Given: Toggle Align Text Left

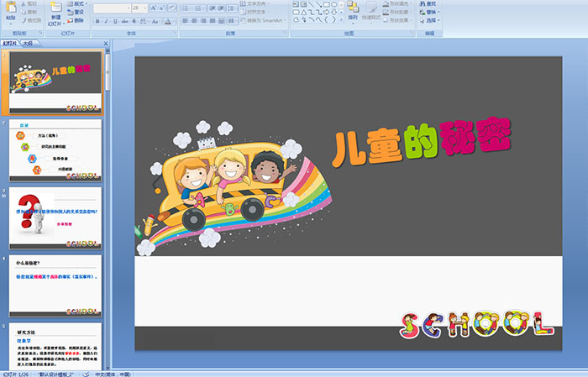Looking at the screenshot, I should click(186, 21).
